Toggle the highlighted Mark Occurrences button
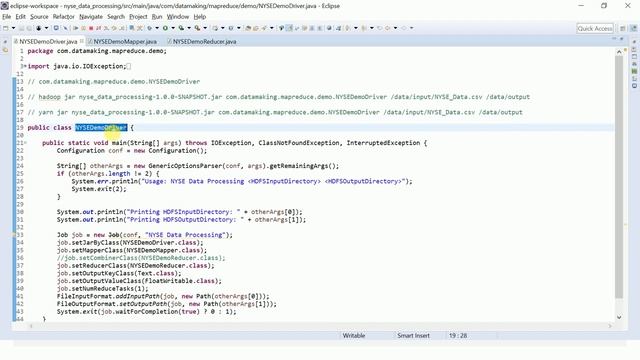Screen dimensions: 640x360 pos(289,28)
